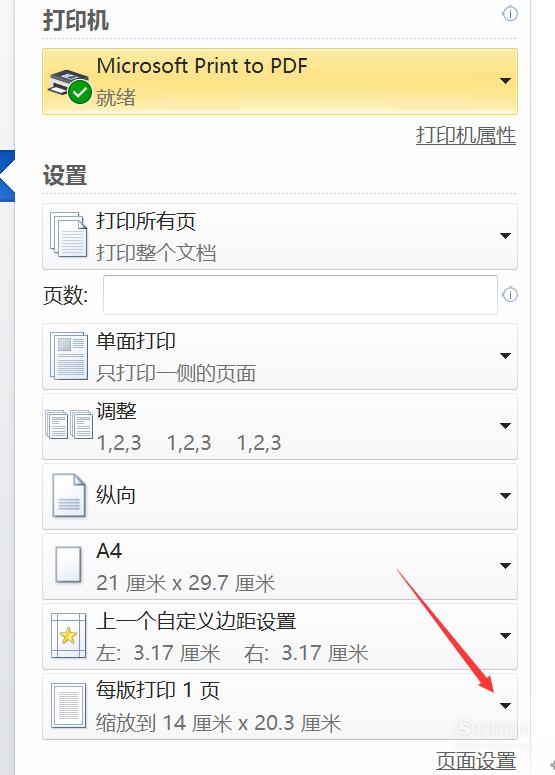Click the collate icon beside 调整

pyautogui.click(x=69, y=424)
